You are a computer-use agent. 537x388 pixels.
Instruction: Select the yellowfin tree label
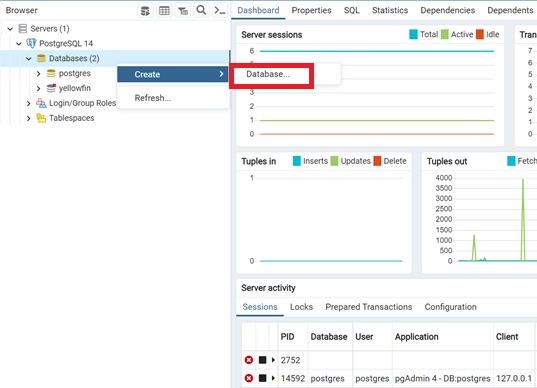pos(75,88)
